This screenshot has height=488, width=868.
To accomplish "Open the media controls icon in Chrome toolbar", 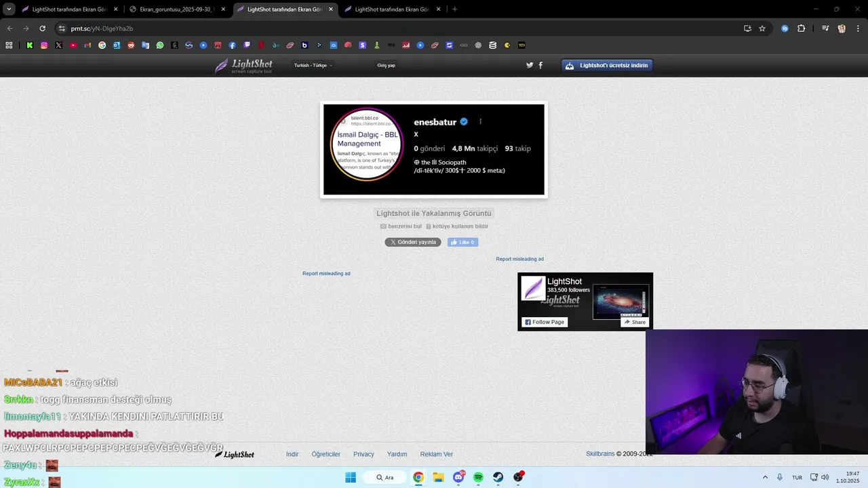I will pos(825,28).
